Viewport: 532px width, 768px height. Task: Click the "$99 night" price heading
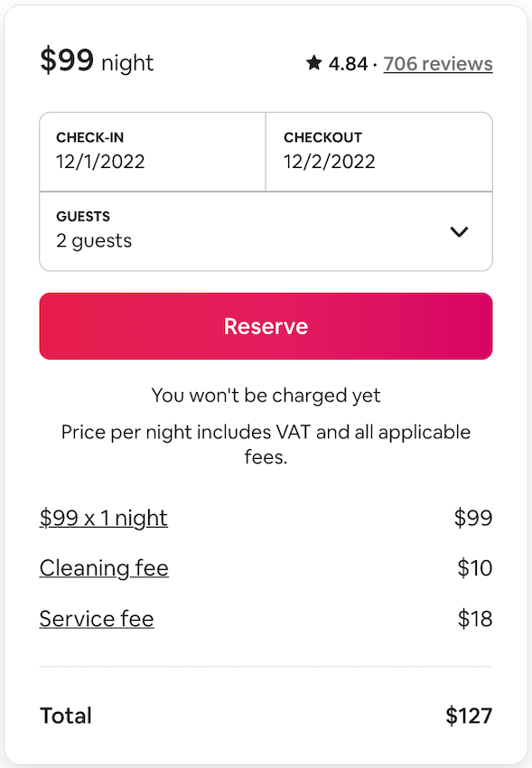click(x=97, y=61)
